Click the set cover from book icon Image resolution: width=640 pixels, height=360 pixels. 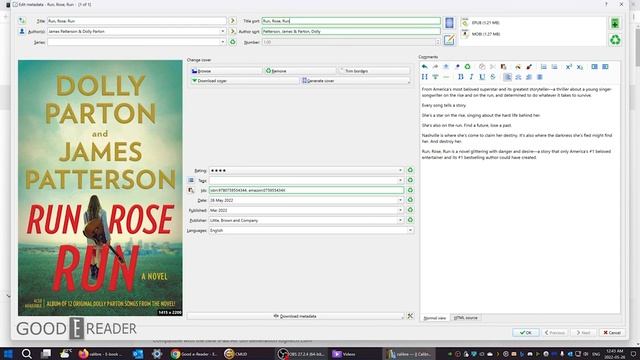tap(449, 22)
